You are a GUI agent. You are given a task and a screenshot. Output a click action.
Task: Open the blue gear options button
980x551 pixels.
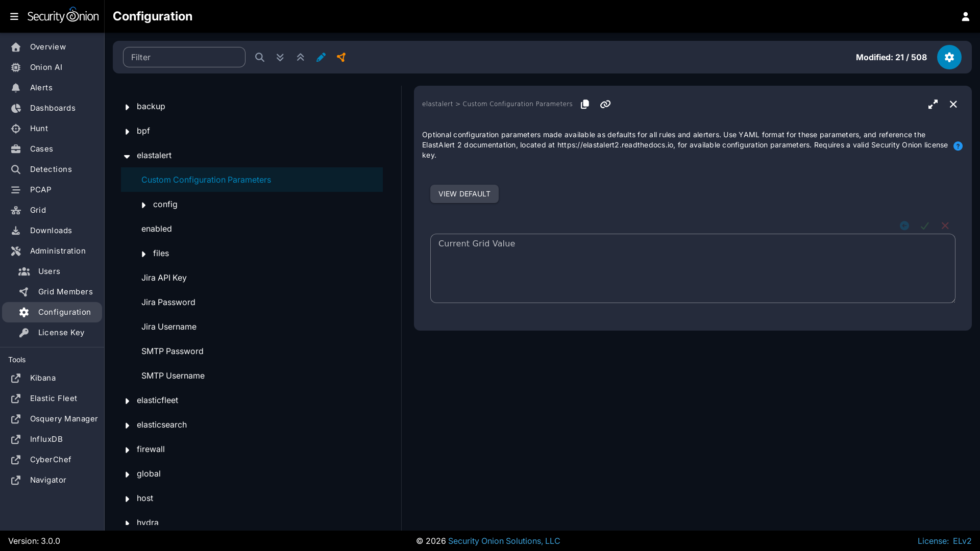click(949, 57)
